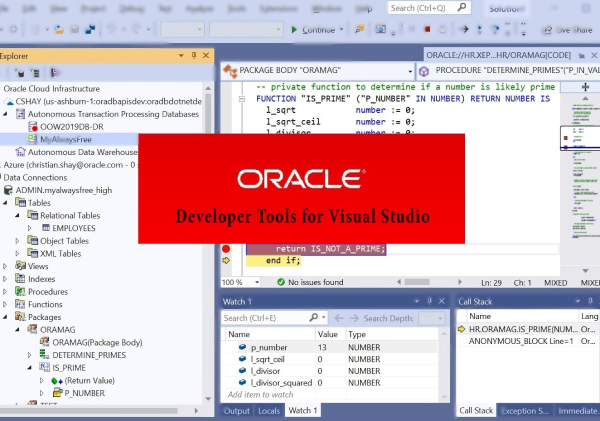Toggle auto-hide pin on Explorer panel

(194, 55)
